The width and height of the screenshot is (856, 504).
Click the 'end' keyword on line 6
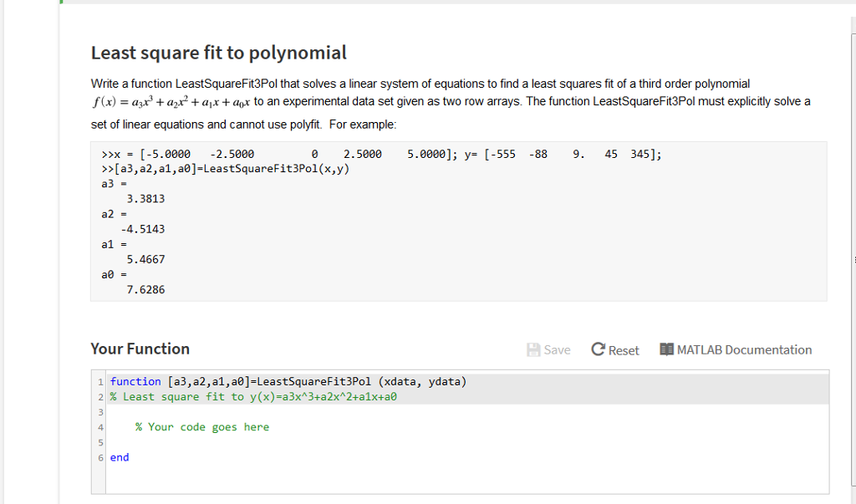pos(119,457)
